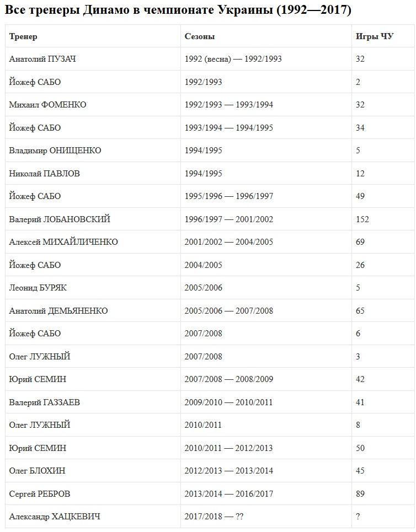Click seasons cell 2005/2006 — 2007/2008
The height and width of the screenshot is (532, 416).
click(x=230, y=311)
